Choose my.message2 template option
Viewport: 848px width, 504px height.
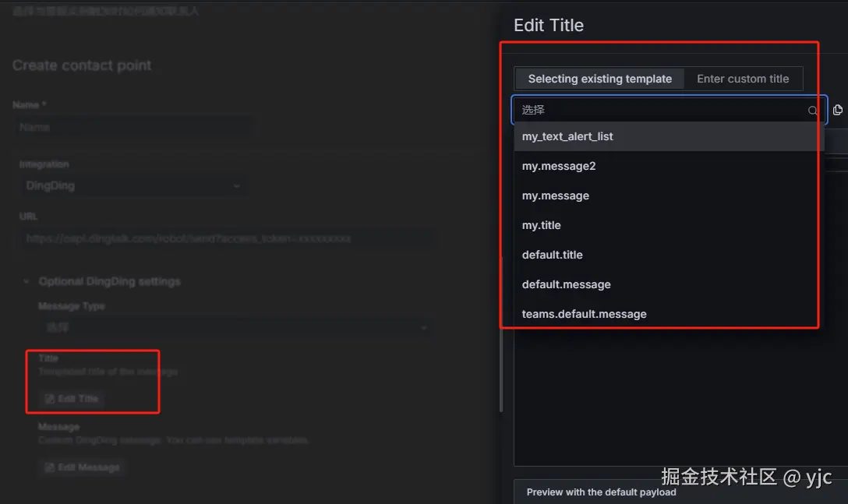(x=669, y=166)
